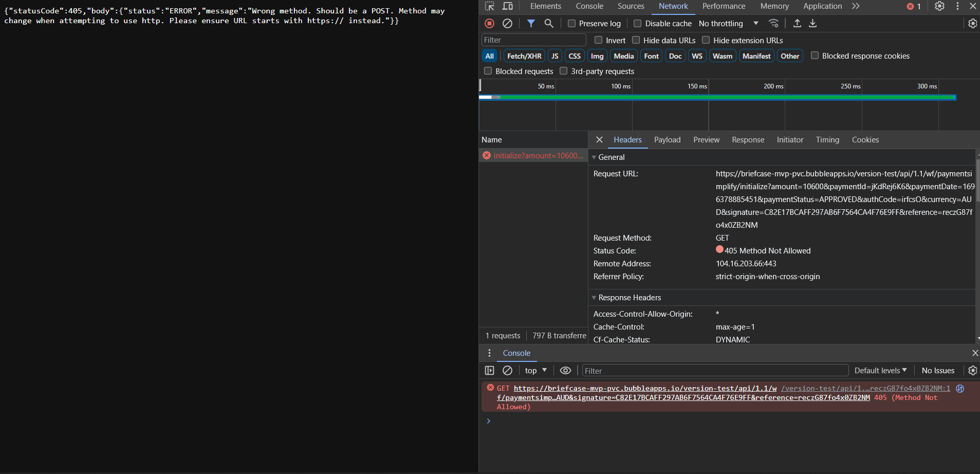This screenshot has width=980, height=474.
Task: Filter requests by Manifest type
Action: (756, 56)
